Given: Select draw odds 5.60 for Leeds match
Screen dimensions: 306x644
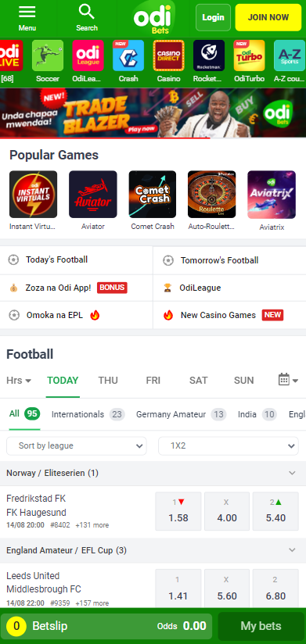Looking at the screenshot, I should click(x=227, y=589).
